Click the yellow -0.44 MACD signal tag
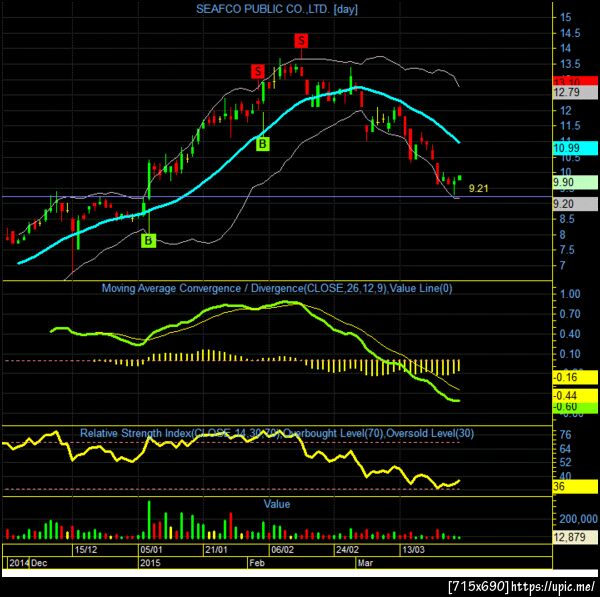The width and height of the screenshot is (600, 597). tap(575, 395)
